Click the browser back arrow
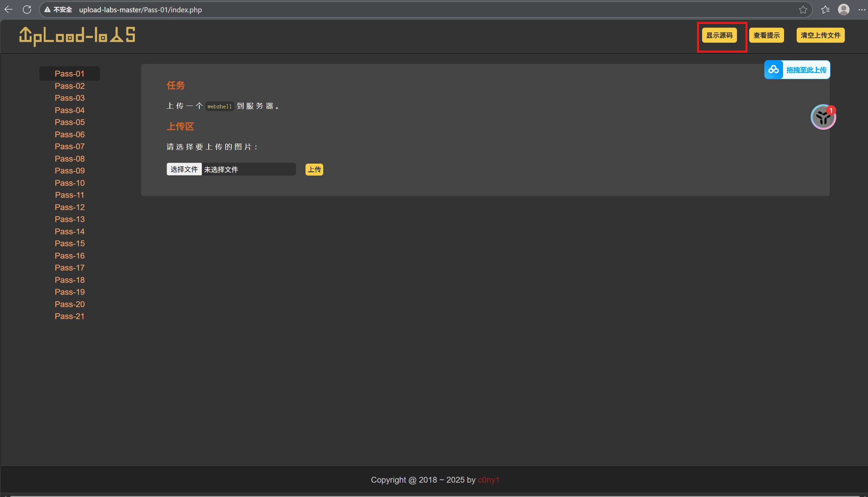868x497 pixels. (x=9, y=10)
